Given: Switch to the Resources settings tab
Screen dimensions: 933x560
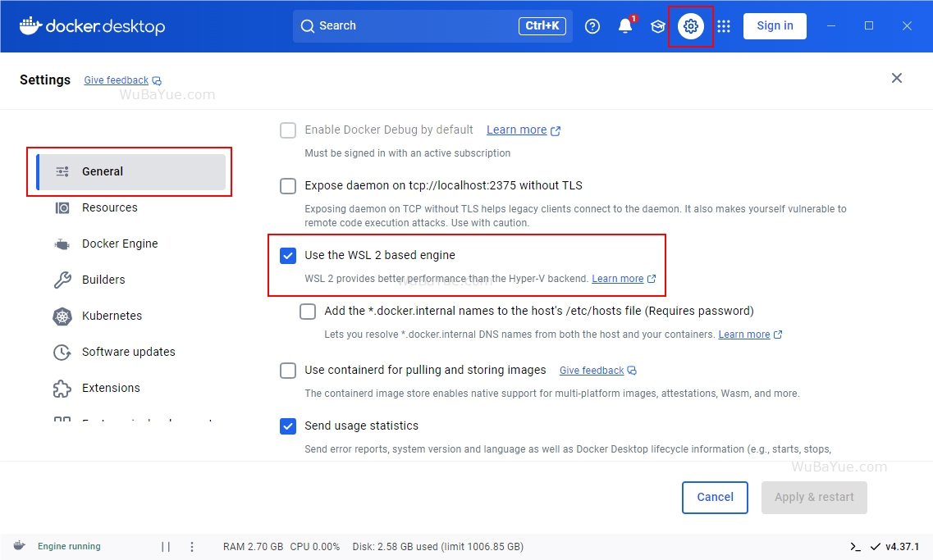Looking at the screenshot, I should coord(131,207).
